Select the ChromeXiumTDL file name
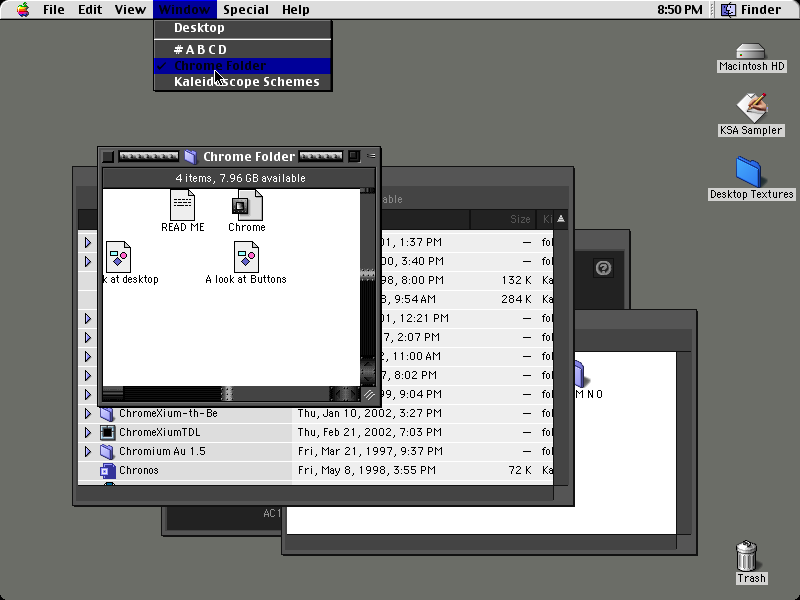Screen dimensions: 800x600 click(x=160, y=432)
